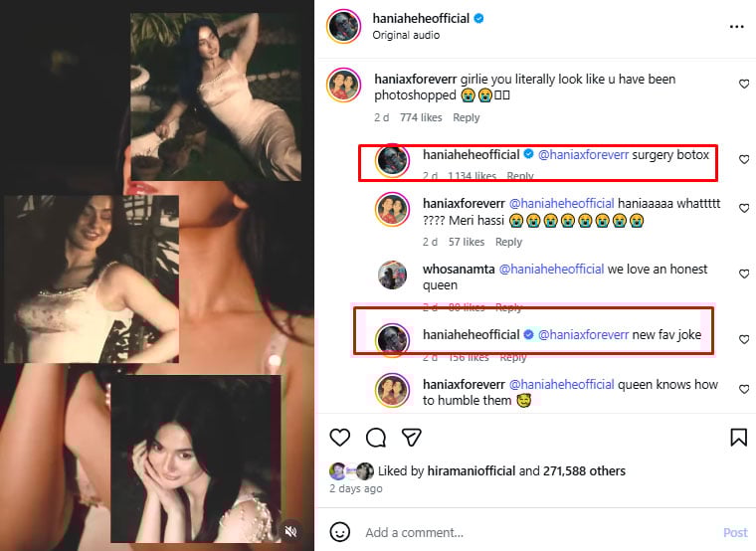
Task: Open the emoji picker in comment box
Action: pos(340,532)
